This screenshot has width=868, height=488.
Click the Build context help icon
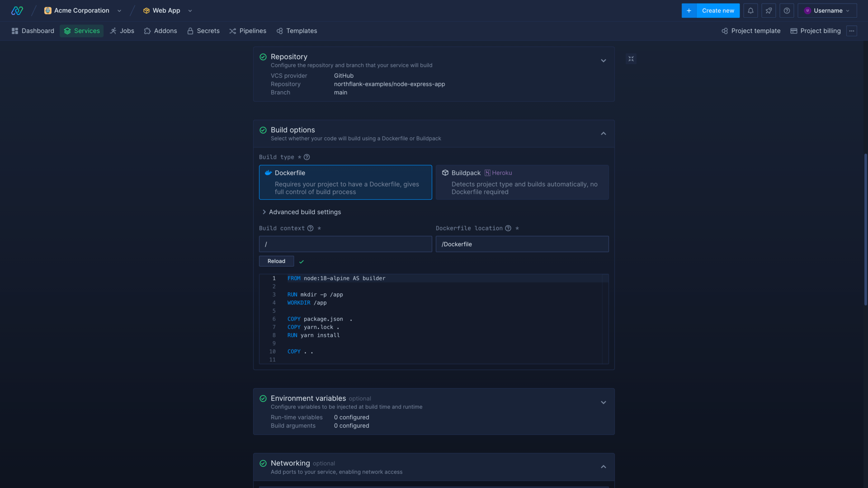[311, 228]
